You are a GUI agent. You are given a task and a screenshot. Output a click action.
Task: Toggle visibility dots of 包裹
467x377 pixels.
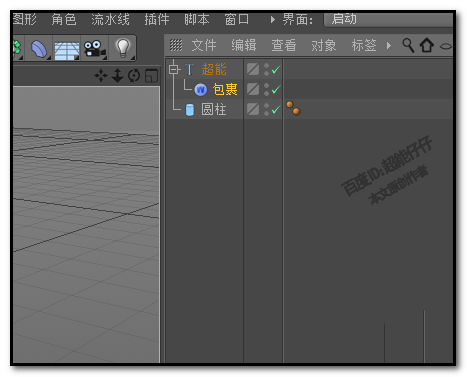(266, 89)
